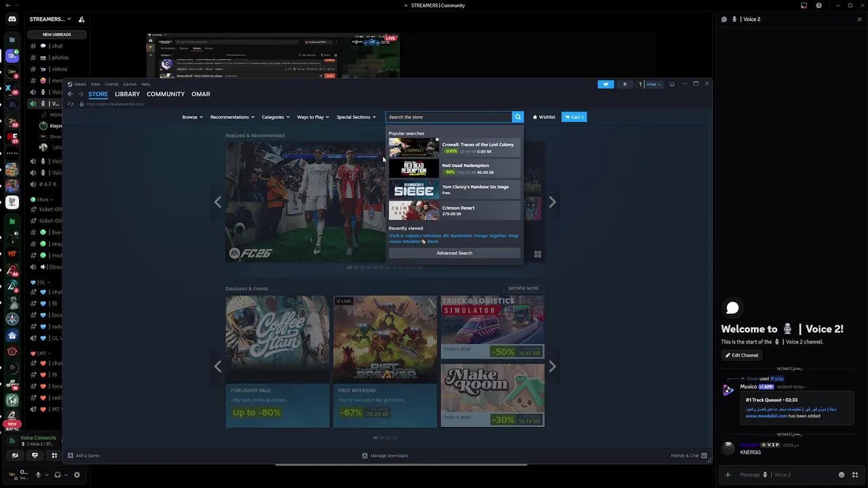Image resolution: width=868 pixels, height=488 pixels.
Task: Click Steam help question mark icon
Action: click(x=639, y=84)
